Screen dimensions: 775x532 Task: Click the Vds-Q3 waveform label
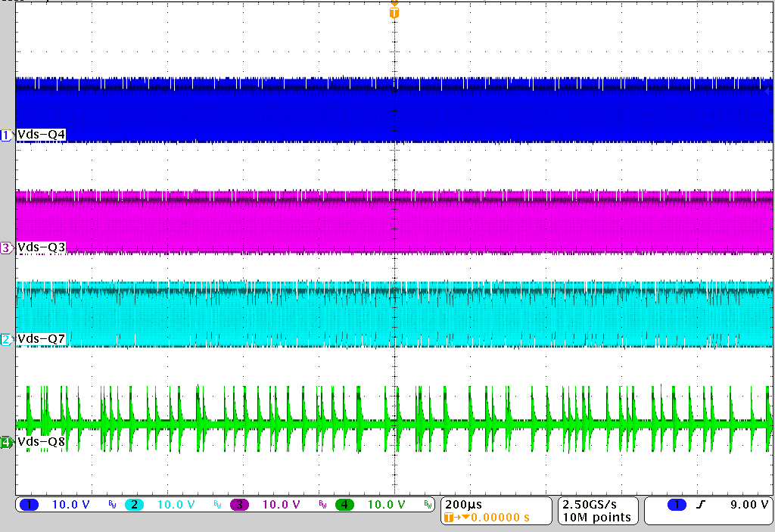(41, 247)
